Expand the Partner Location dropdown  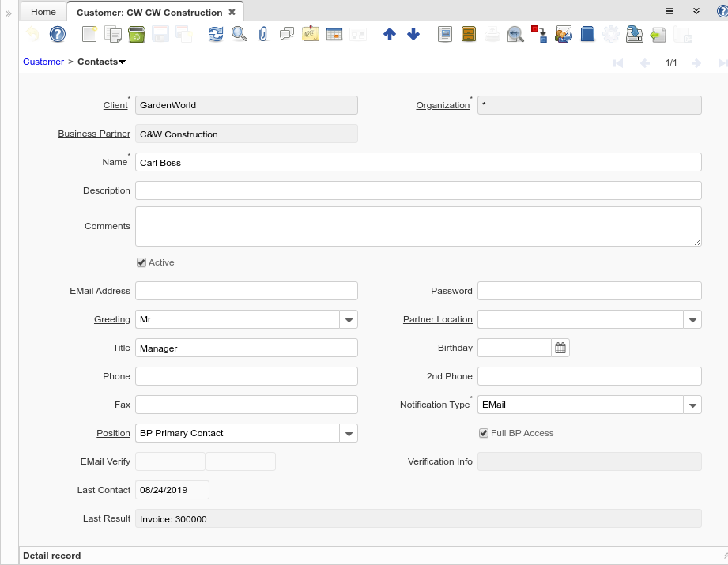(x=692, y=319)
